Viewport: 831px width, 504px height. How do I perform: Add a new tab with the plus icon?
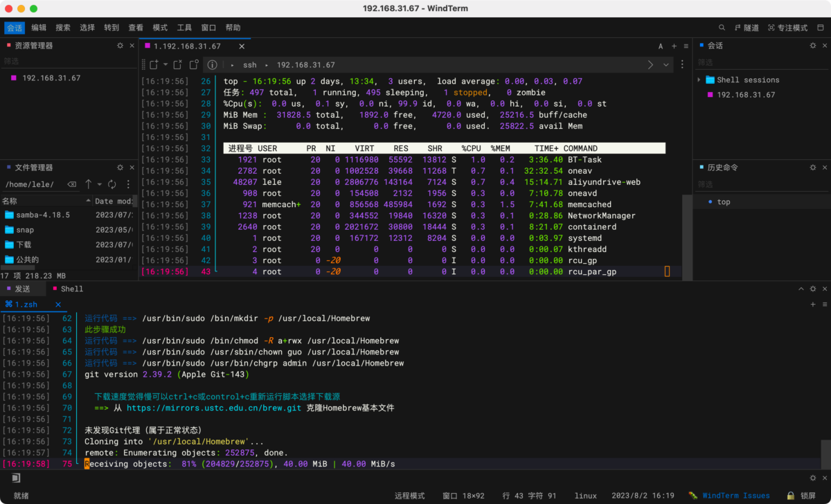coord(674,46)
